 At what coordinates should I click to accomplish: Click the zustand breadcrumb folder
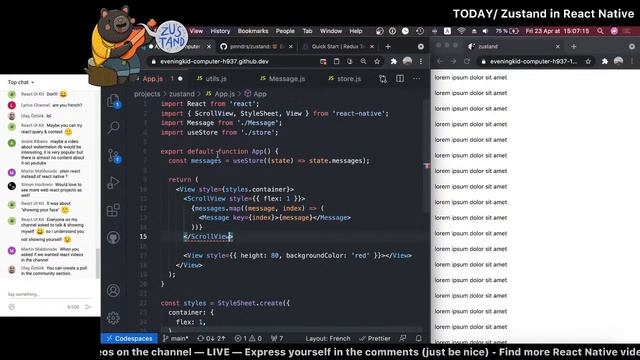pos(182,94)
